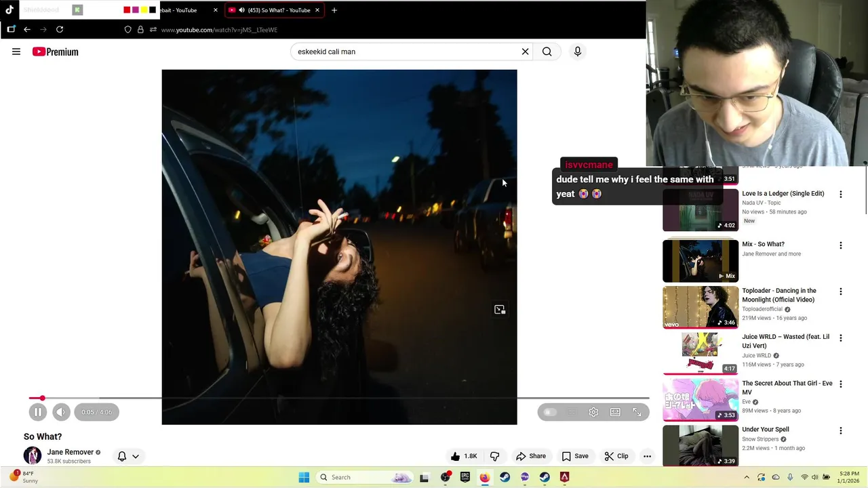Click the address bar URL
The height and width of the screenshot is (488, 868).
point(219,30)
